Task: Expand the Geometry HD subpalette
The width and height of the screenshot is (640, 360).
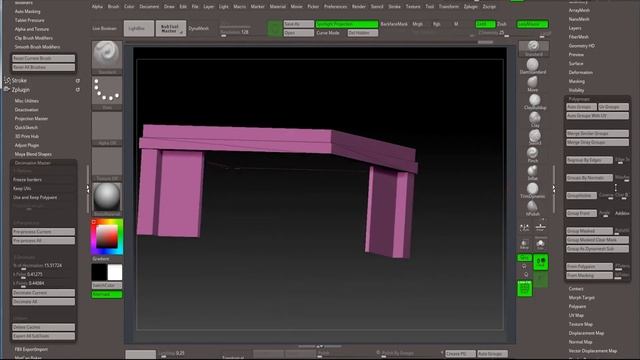Action: click(582, 46)
